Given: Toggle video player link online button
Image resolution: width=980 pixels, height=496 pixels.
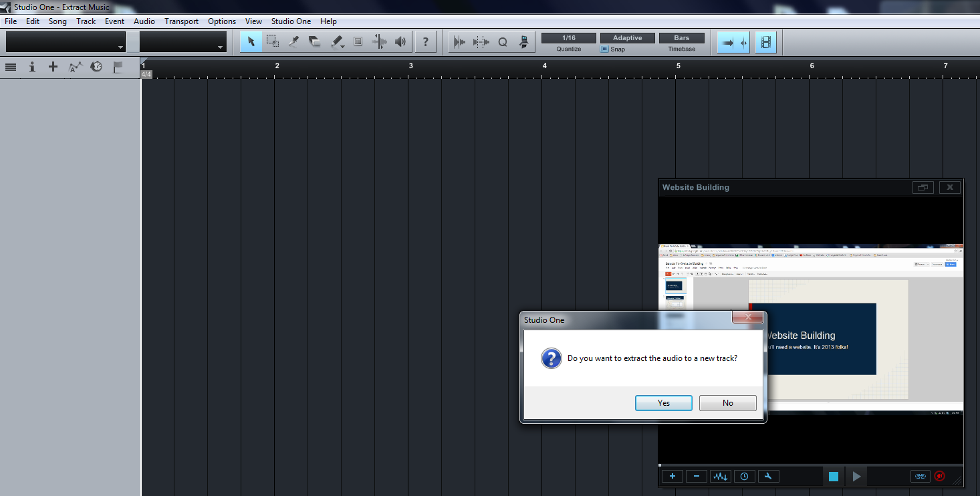Looking at the screenshot, I should [x=920, y=477].
